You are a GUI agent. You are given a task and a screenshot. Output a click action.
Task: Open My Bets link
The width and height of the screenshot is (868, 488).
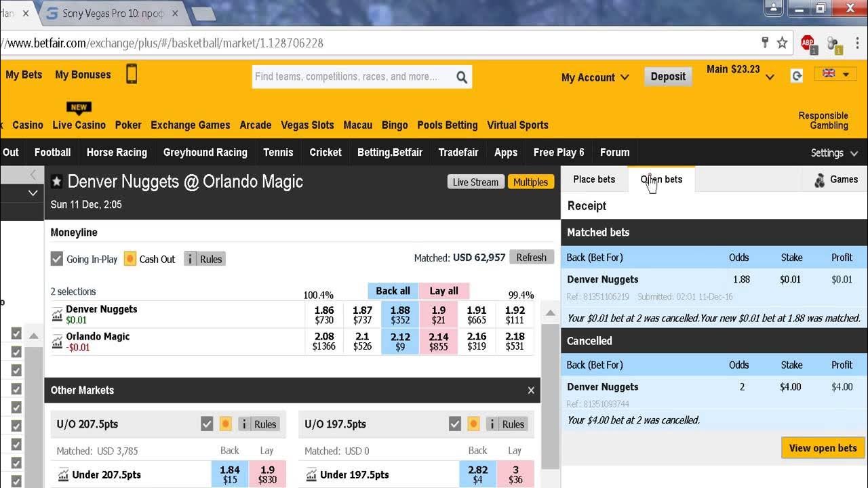tap(24, 75)
